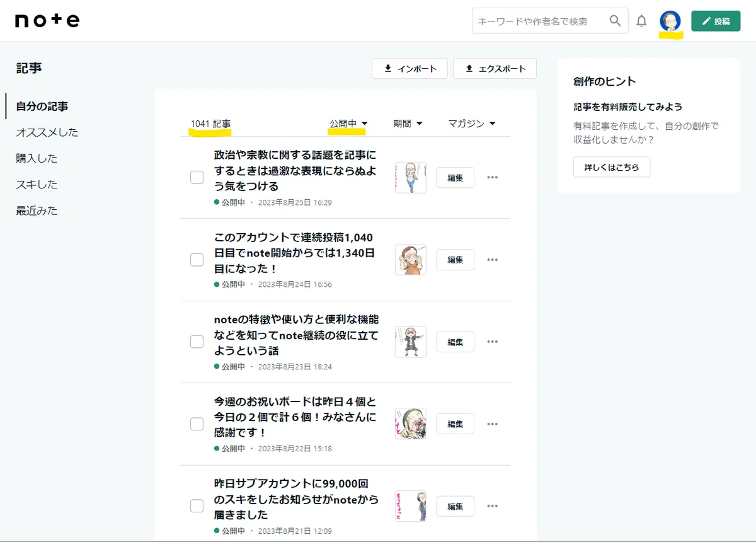
Task: Click 編集 for 今週のお祝いボード article
Action: point(455,424)
